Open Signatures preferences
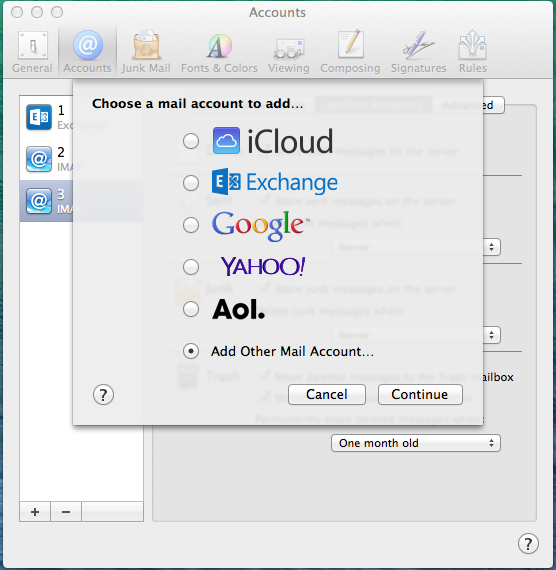Image resolution: width=556 pixels, height=570 pixels. pos(419,52)
